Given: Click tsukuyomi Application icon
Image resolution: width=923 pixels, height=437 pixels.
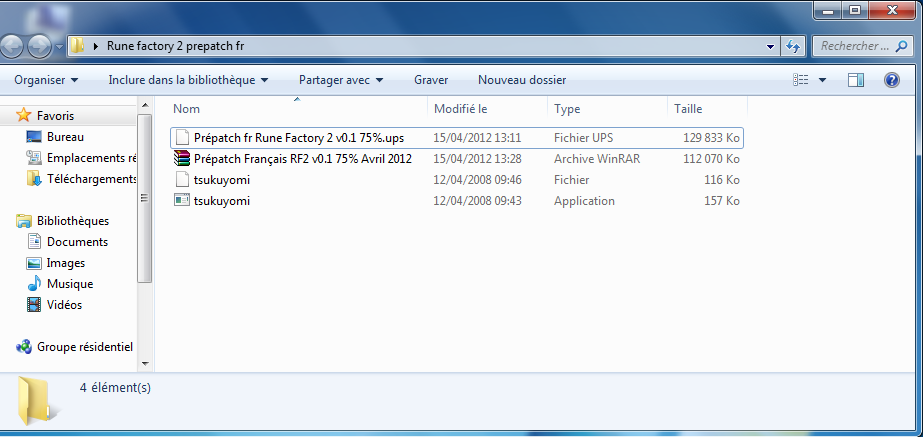Looking at the screenshot, I should click(x=182, y=200).
